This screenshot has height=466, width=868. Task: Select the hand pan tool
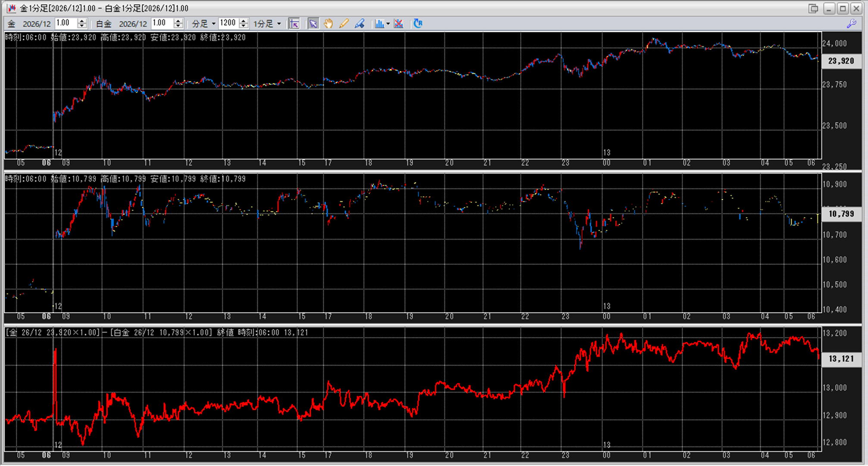coord(328,24)
